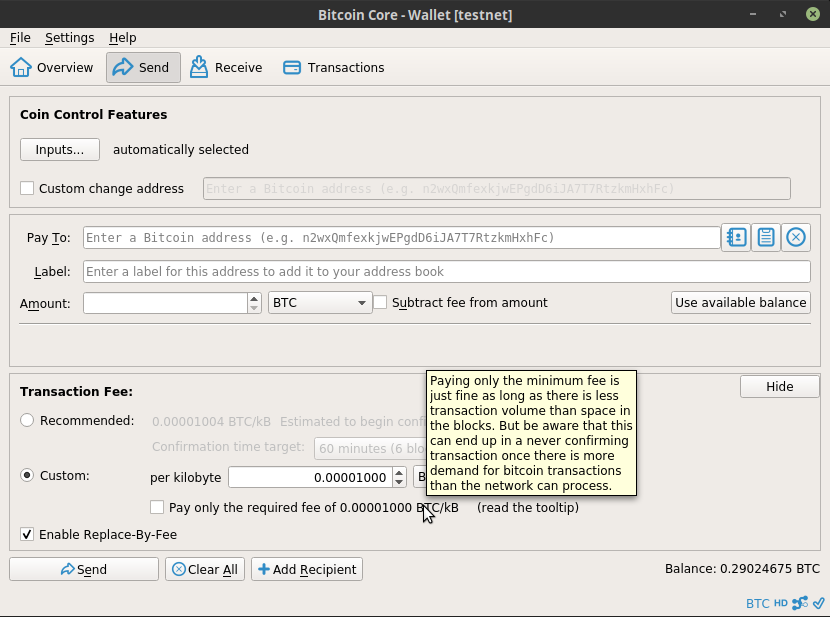Check Subtract fee from amount

pyautogui.click(x=381, y=302)
